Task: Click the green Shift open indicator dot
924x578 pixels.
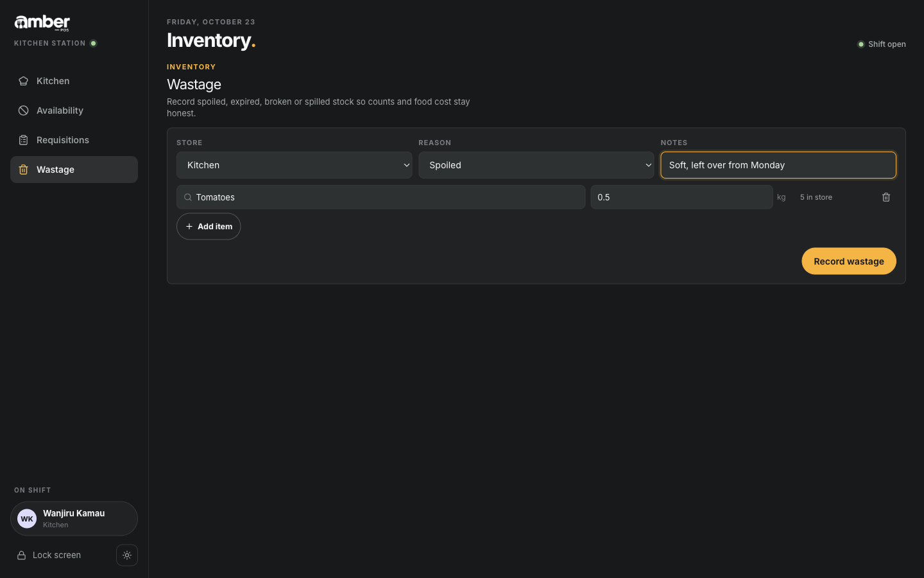Action: tap(861, 44)
